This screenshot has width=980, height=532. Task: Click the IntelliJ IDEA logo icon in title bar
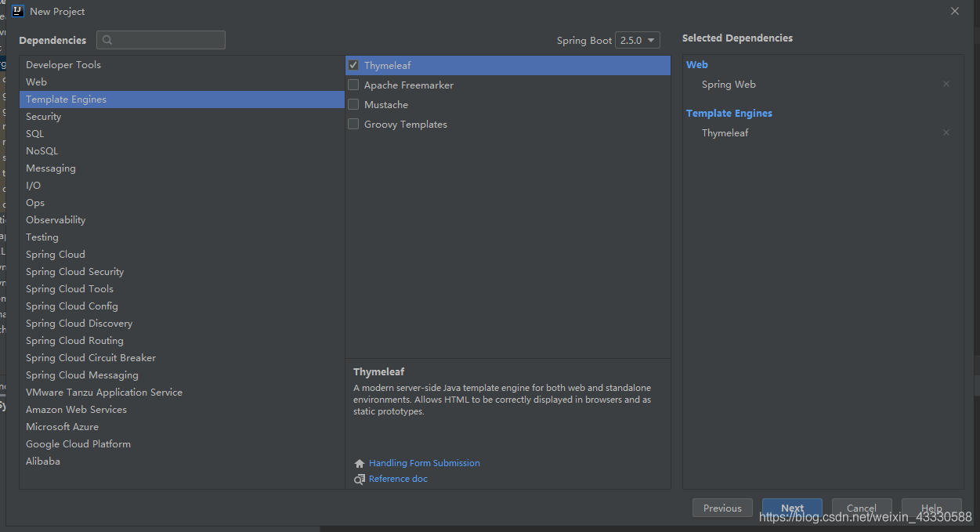tap(18, 11)
